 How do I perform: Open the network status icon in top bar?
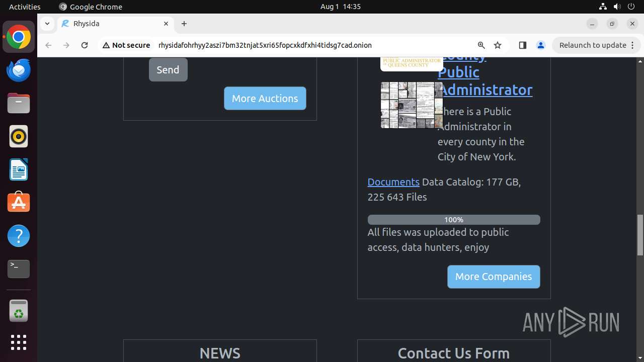pyautogui.click(x=603, y=7)
